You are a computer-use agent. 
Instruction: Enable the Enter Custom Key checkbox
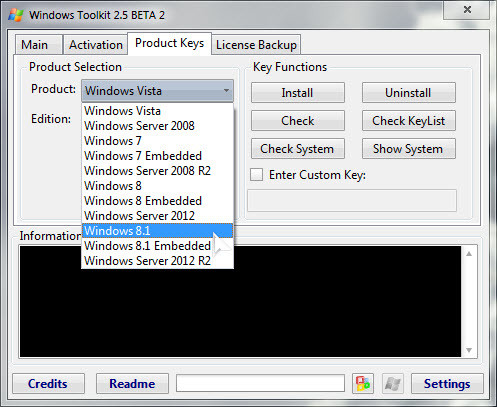[256, 175]
